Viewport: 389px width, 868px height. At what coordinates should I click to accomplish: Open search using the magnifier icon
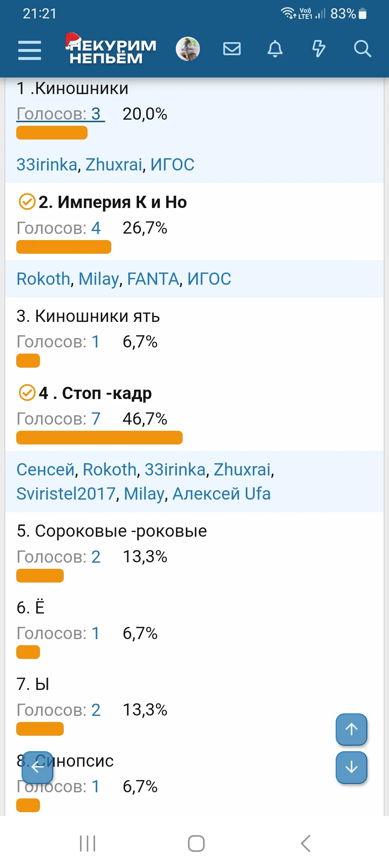[x=363, y=49]
